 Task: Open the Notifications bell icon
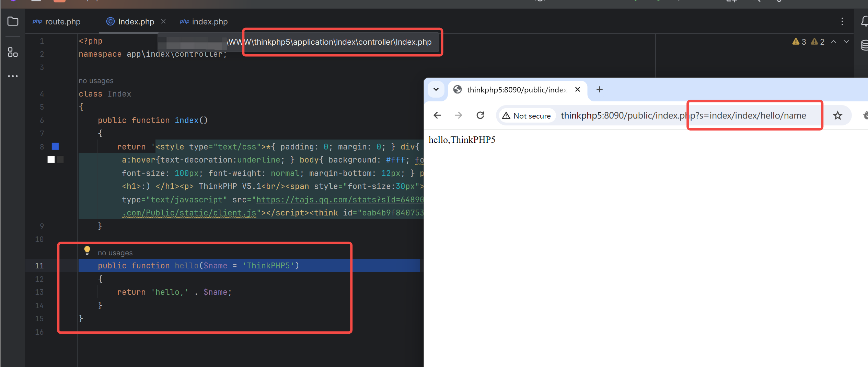click(865, 21)
